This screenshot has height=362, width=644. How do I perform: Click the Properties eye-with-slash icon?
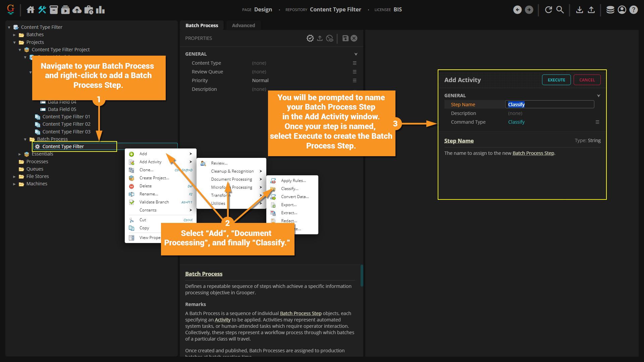pos(330,38)
